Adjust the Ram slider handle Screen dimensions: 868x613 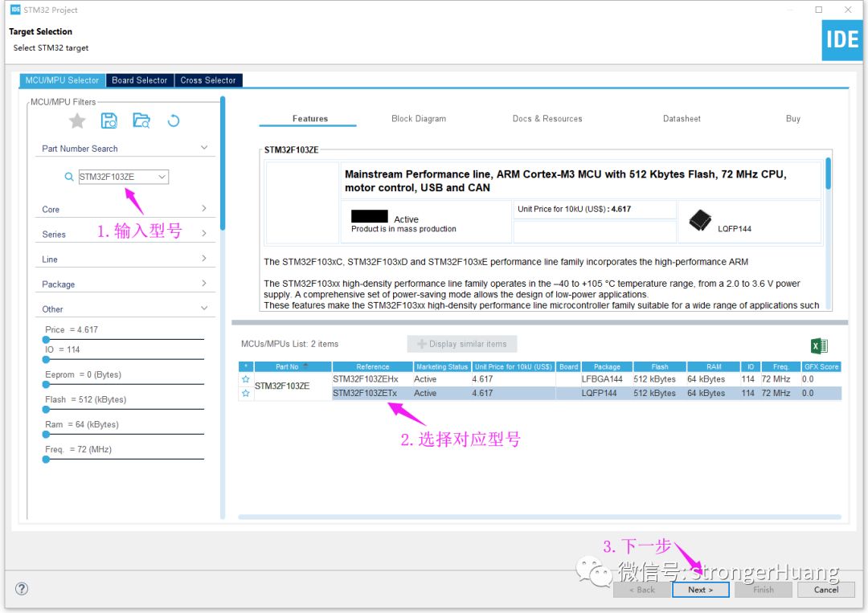[x=47, y=435]
